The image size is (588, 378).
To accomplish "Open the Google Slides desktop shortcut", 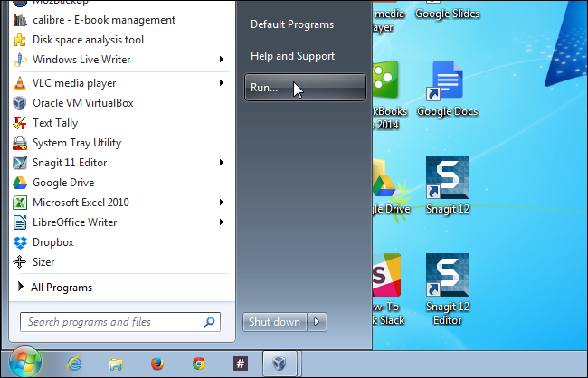I will 448,10.
